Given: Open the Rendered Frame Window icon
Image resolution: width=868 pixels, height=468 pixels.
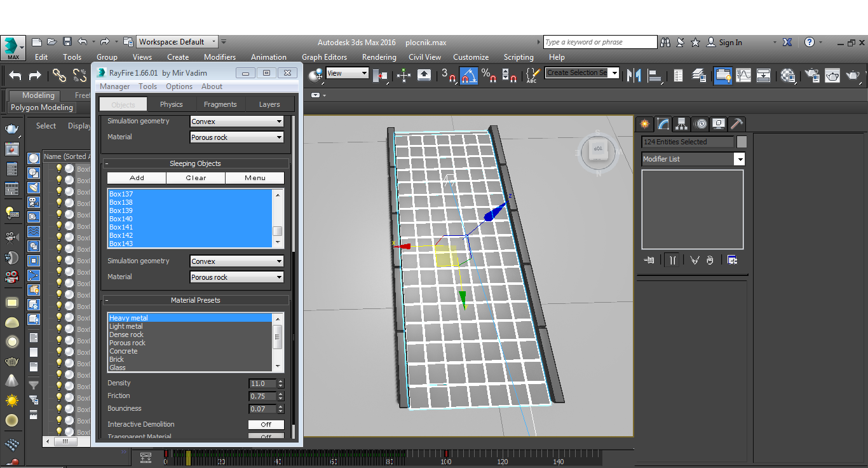Looking at the screenshot, I should point(832,75).
